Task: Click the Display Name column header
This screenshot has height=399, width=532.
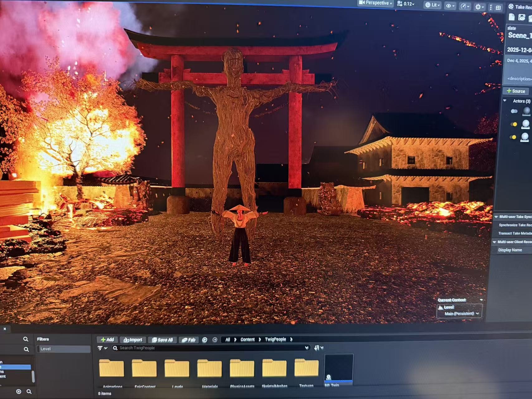Action: [x=510, y=250]
